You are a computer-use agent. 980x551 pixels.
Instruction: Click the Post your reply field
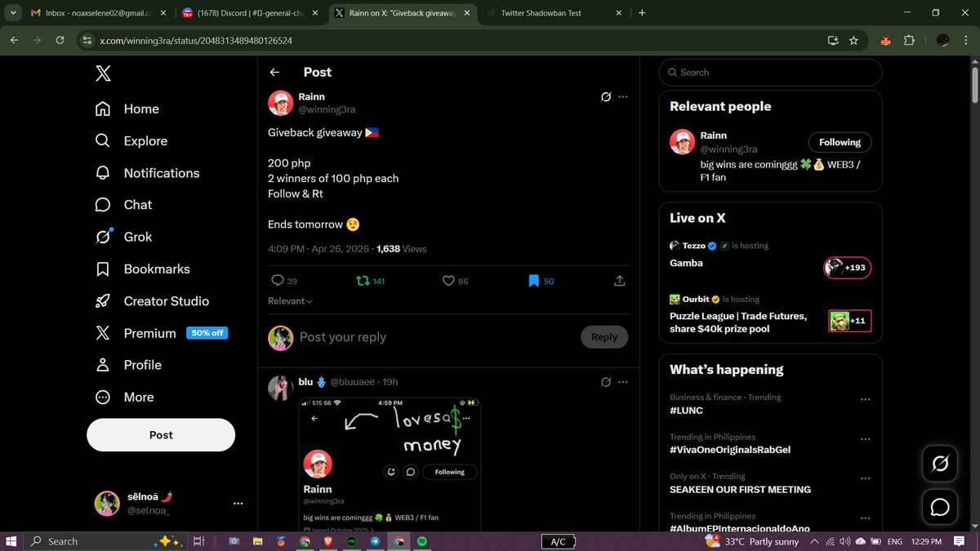435,337
